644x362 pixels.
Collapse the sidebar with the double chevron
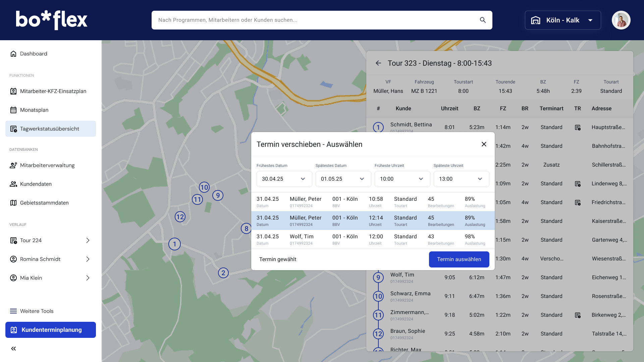(x=13, y=349)
